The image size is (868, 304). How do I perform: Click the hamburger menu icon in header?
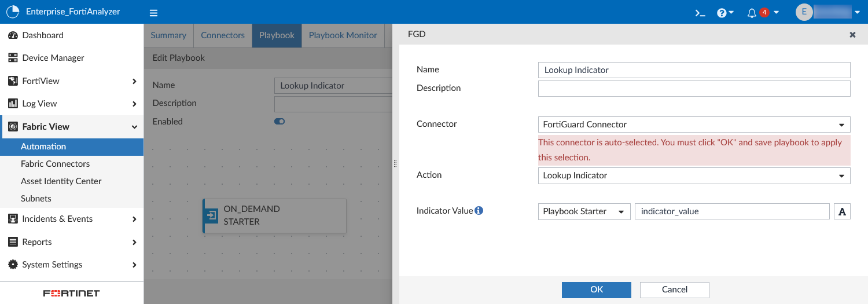click(x=153, y=13)
